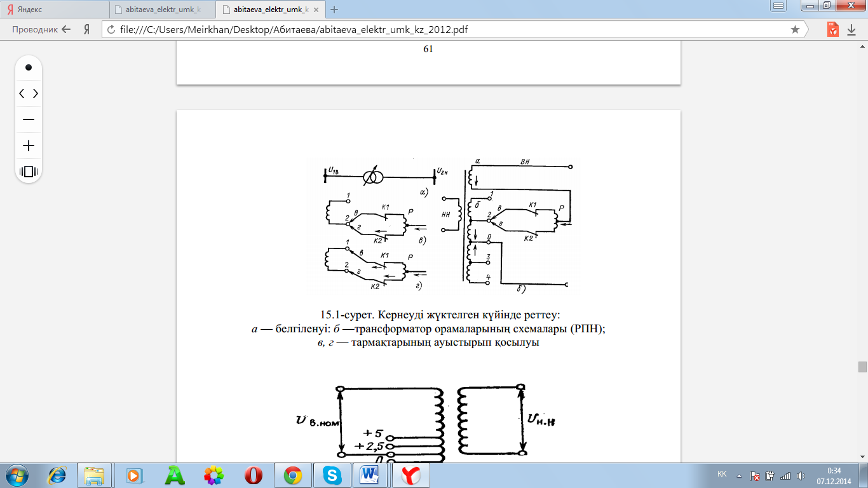Open the browser settings menu button

(x=778, y=6)
